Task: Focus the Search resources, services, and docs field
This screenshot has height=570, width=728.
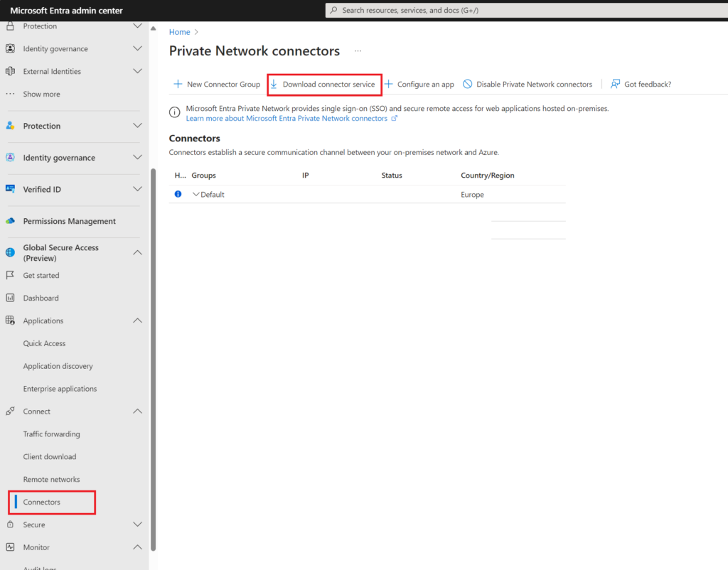Action: (x=527, y=10)
